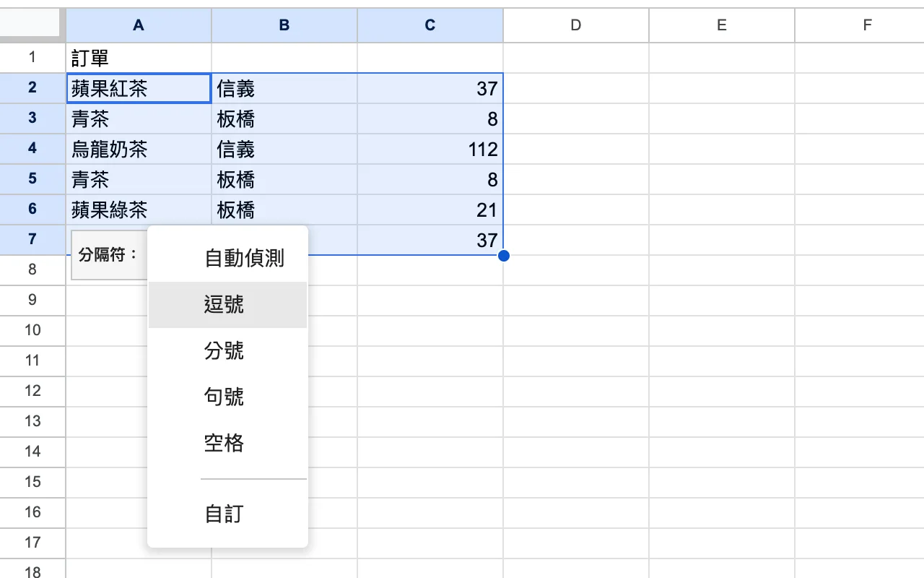The image size is (924, 578).
Task: Select 空格 as the delimiter
Action: (x=227, y=444)
